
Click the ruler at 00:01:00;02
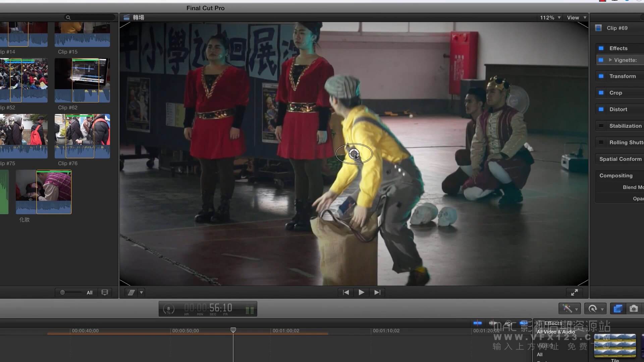(286, 330)
